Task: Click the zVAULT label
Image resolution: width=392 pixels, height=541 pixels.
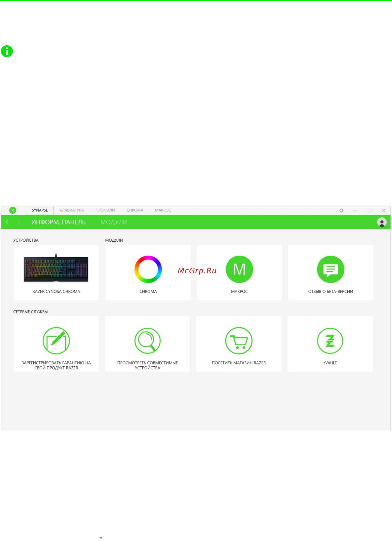Action: (x=330, y=363)
